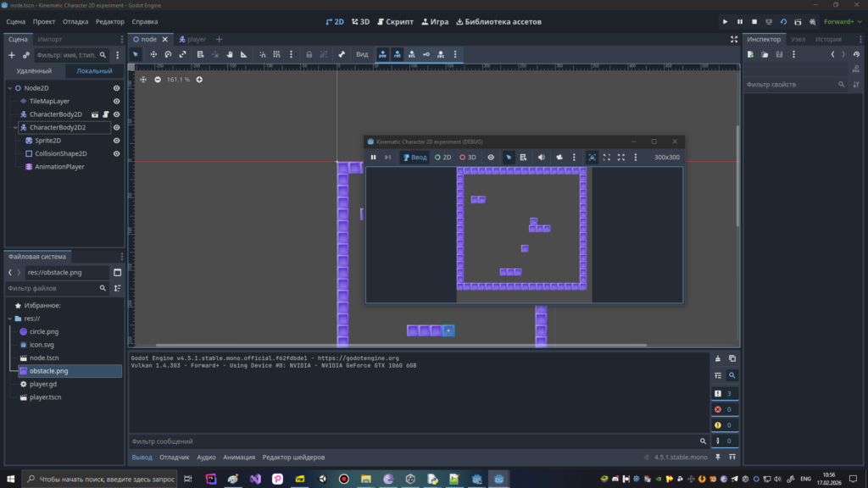
Task: Select the AnimationPlayer node
Action: coord(59,167)
